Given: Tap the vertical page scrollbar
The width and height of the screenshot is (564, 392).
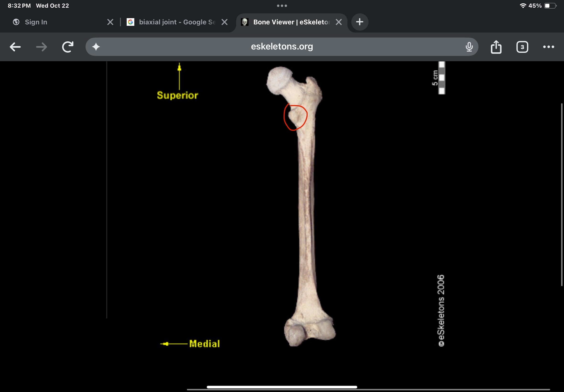Looking at the screenshot, I should tap(561, 195).
